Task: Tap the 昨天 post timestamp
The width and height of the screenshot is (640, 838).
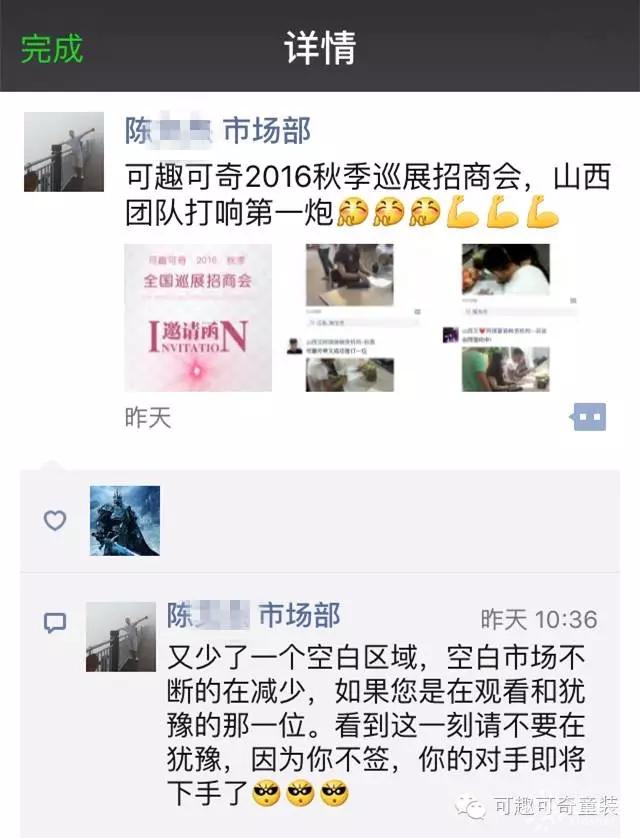Action: coord(148,417)
